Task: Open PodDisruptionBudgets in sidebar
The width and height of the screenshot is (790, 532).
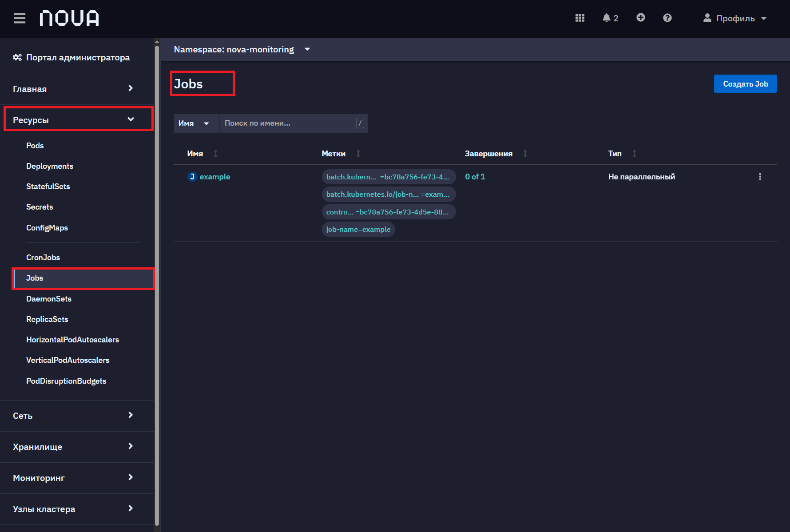Action: [x=66, y=381]
